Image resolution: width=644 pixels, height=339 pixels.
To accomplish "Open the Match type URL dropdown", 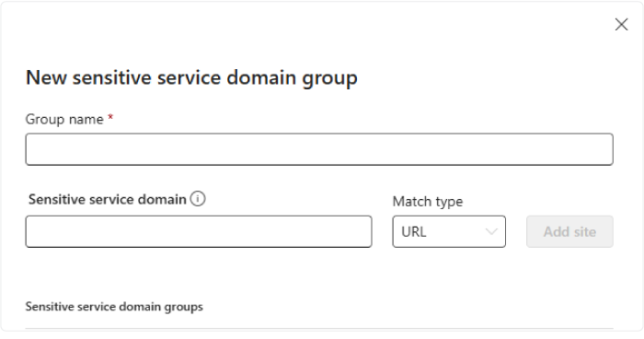I will tap(449, 231).
